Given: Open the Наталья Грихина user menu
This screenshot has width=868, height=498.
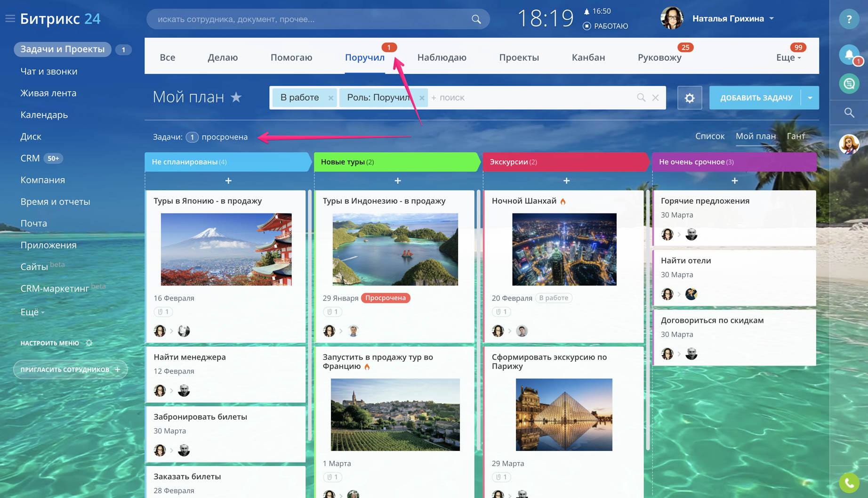Looking at the screenshot, I should pos(733,19).
